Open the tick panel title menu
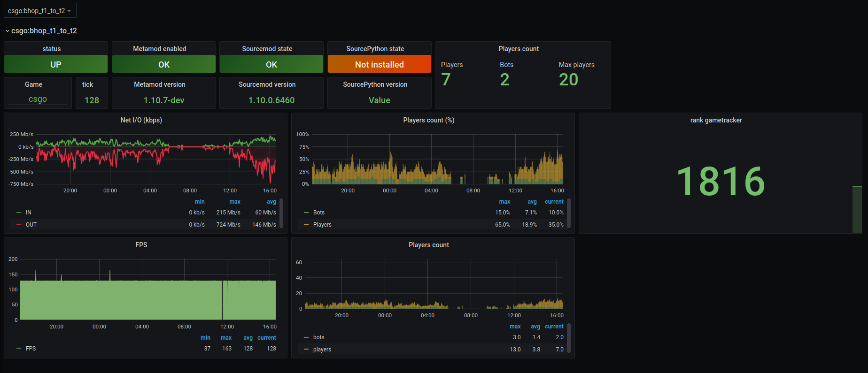 (x=88, y=84)
